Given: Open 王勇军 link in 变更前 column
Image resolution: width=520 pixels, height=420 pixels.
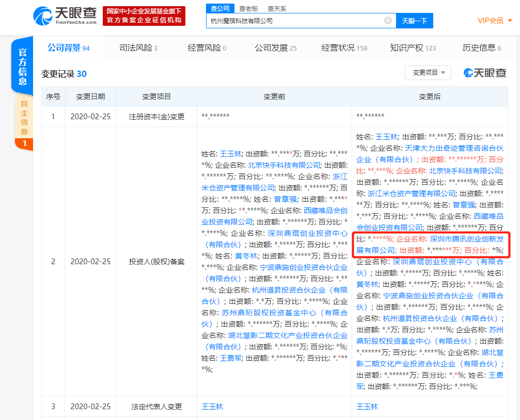Looking at the screenshot, I should pos(231,358).
